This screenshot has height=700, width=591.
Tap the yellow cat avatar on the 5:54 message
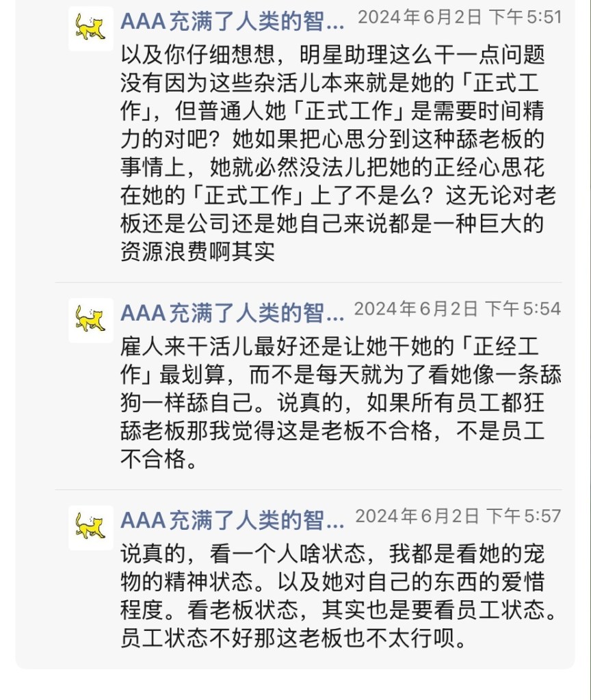click(91, 320)
